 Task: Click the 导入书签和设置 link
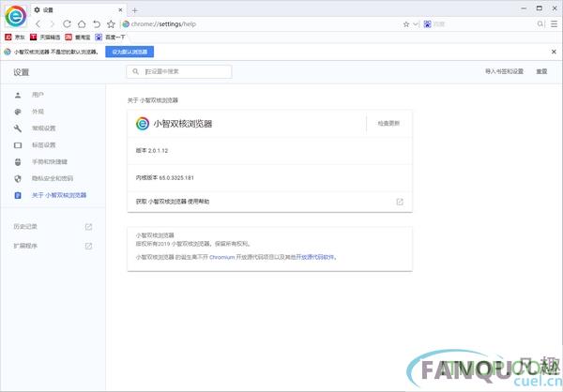click(504, 71)
